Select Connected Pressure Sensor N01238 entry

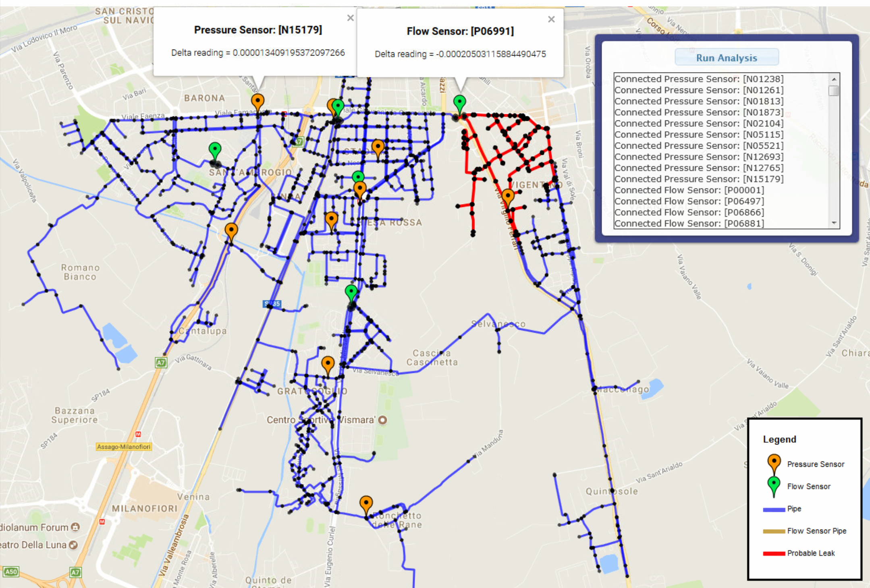699,79
